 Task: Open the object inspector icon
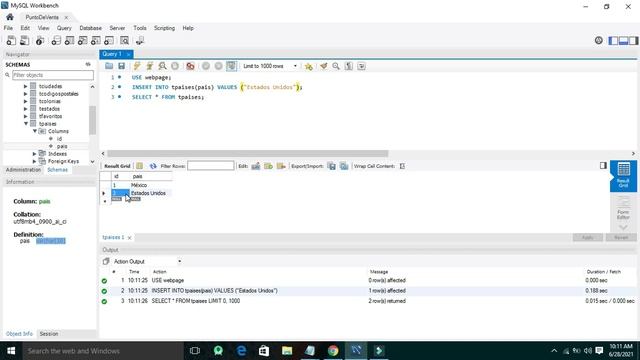click(40, 40)
